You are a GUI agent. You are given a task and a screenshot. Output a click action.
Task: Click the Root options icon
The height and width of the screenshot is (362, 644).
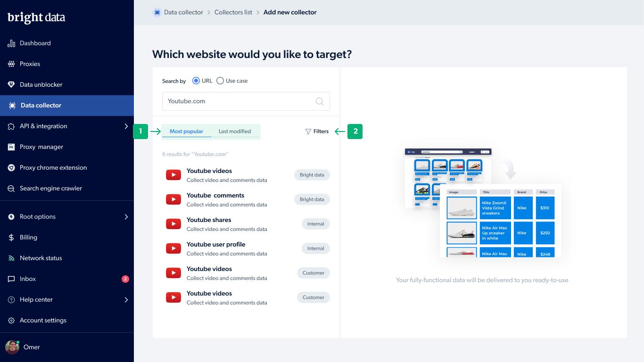[11, 217]
